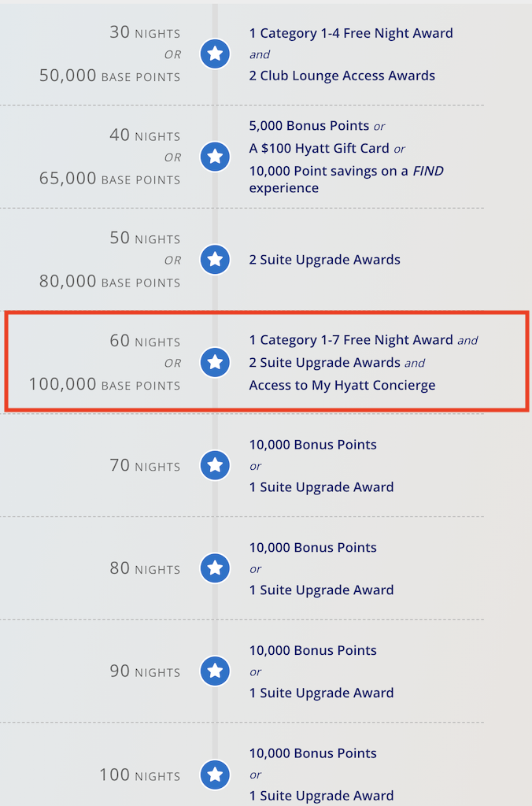Screen dimensions: 532x806
Task: Click 2 Suite Upgrade Awards in the 50 Nights row
Action: [324, 260]
